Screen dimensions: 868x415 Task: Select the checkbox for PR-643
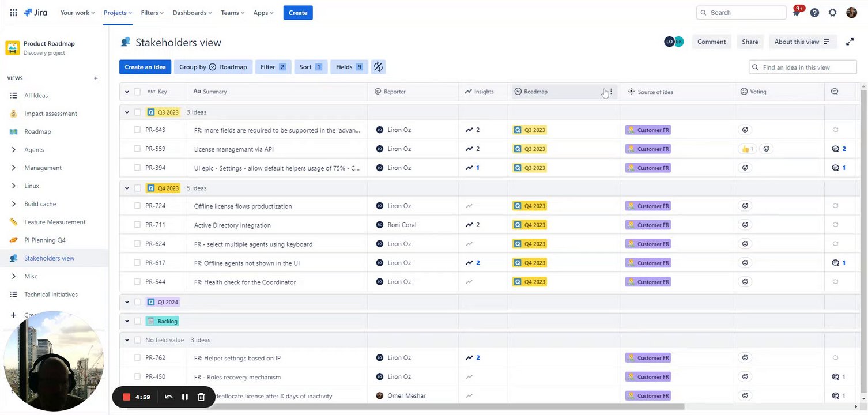137,130
